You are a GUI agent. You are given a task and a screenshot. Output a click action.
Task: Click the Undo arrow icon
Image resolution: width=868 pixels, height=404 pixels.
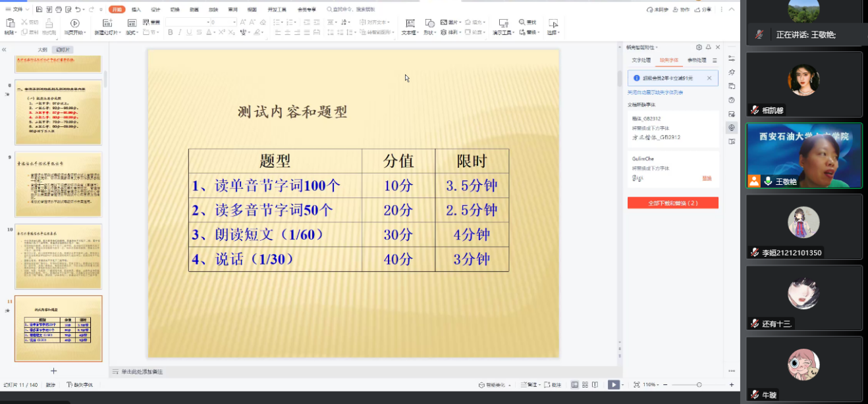[78, 10]
